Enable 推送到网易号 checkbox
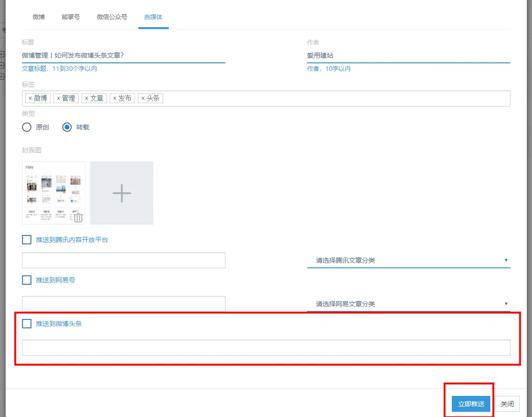The height and width of the screenshot is (417, 532). (27, 280)
